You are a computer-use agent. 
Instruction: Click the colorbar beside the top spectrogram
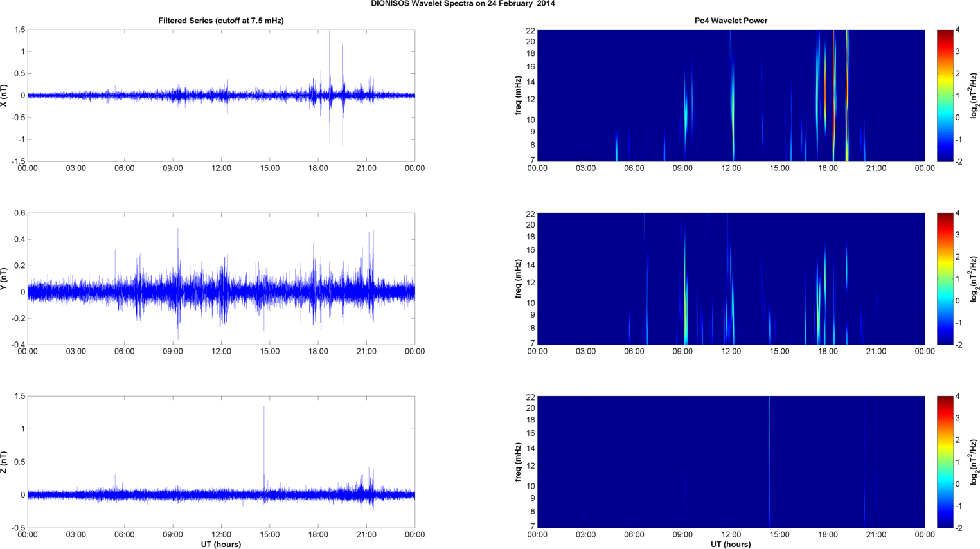(x=945, y=95)
